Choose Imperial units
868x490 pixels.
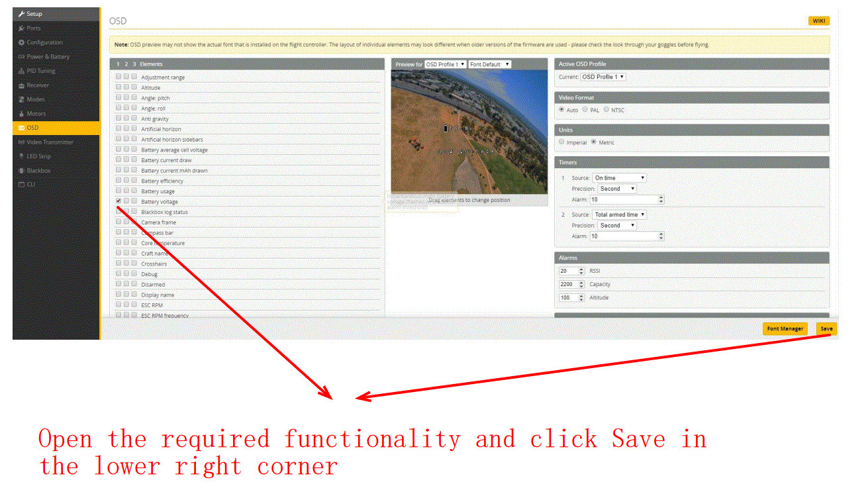(x=562, y=142)
